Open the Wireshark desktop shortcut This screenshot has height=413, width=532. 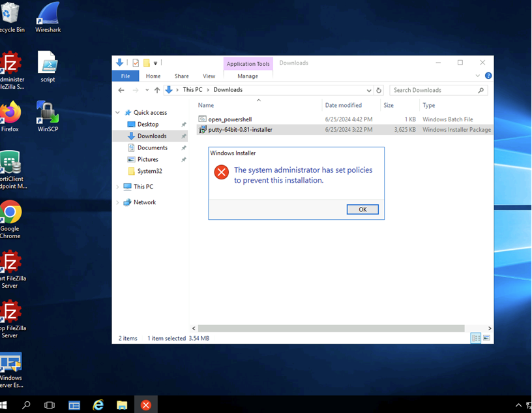(x=48, y=17)
